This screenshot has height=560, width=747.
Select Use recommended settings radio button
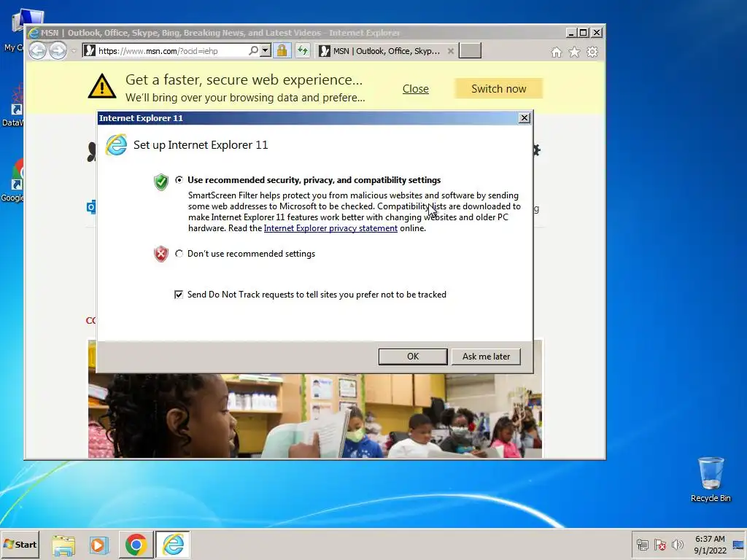coord(179,180)
